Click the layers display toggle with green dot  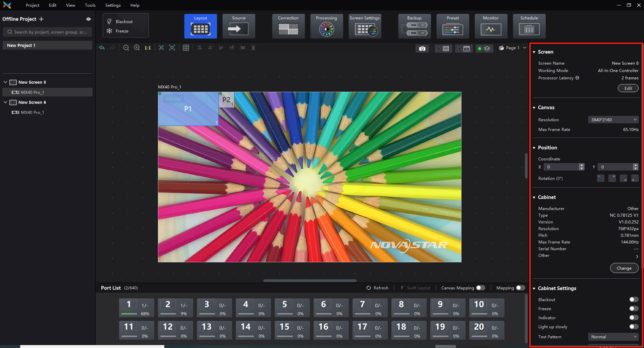[x=484, y=49]
